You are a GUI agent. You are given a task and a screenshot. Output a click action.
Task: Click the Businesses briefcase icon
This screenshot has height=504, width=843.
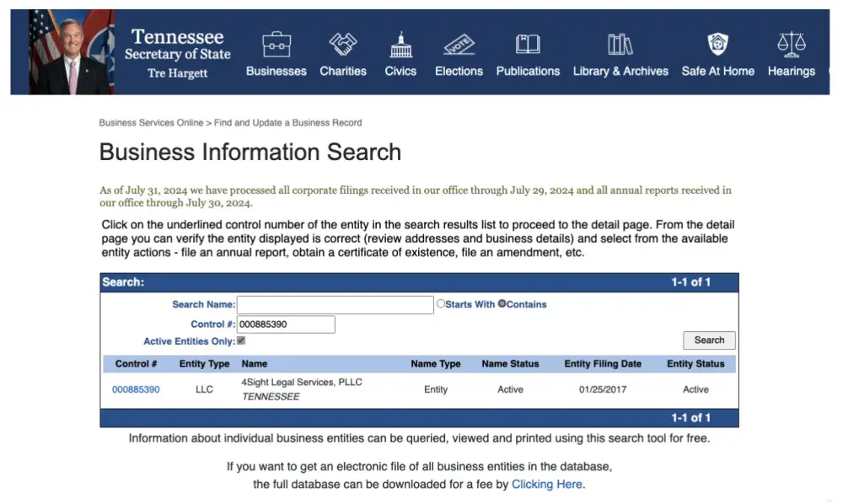(275, 44)
